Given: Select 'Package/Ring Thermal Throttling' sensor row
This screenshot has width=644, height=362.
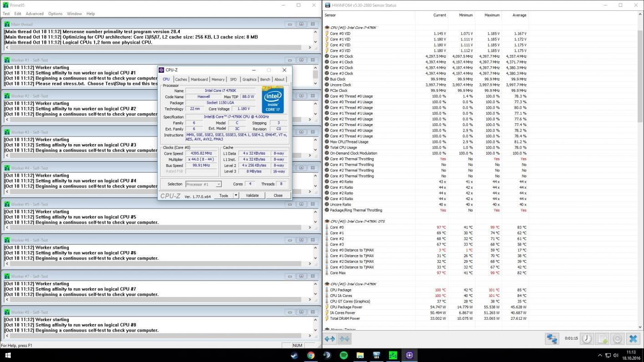Looking at the screenshot, I should coord(426,210).
